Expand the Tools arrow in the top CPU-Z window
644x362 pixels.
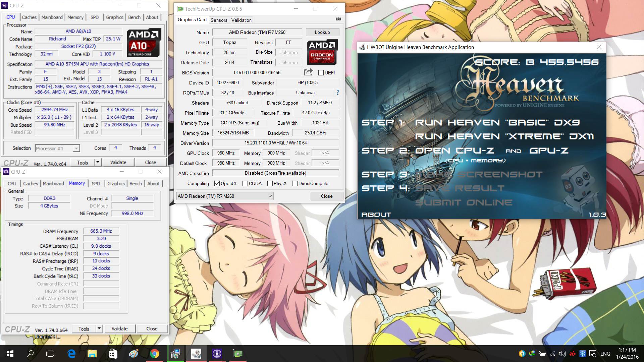[98, 162]
